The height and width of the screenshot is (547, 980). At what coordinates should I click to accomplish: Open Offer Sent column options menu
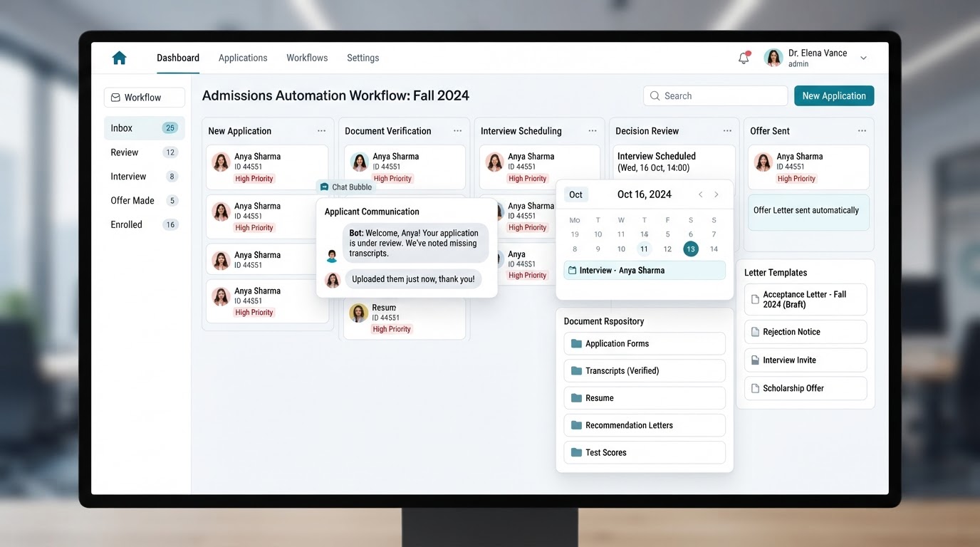(862, 131)
